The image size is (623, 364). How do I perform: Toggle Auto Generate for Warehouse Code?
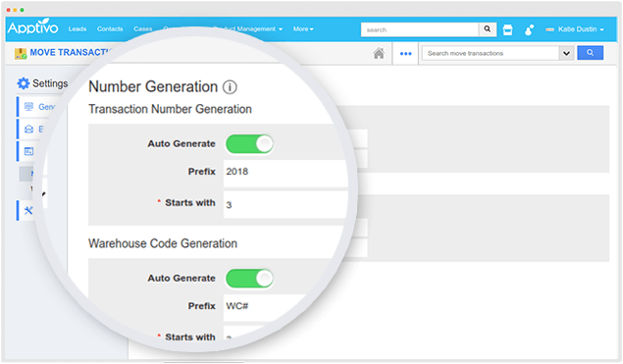249,279
